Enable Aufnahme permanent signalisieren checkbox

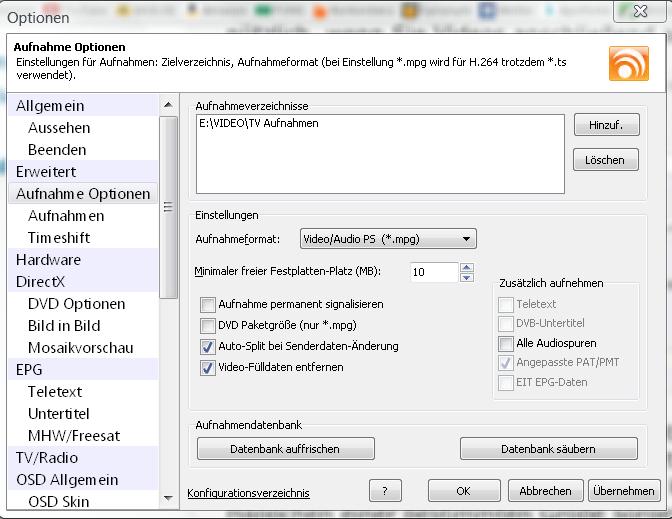208,304
